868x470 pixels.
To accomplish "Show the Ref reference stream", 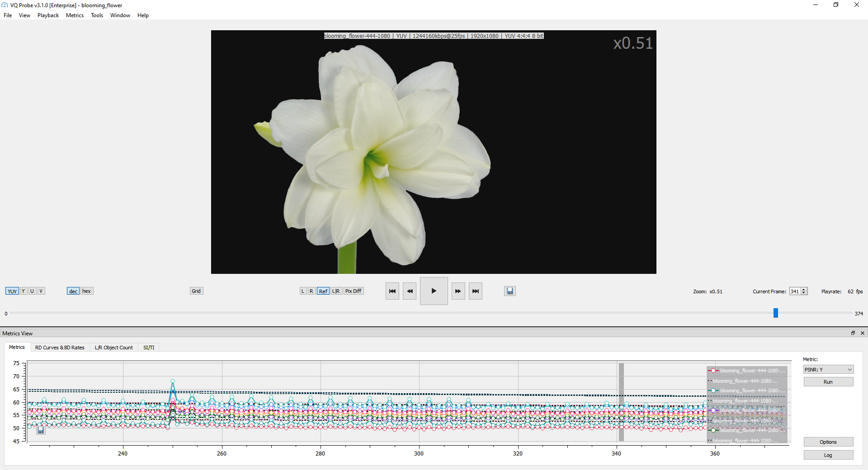I will click(323, 291).
